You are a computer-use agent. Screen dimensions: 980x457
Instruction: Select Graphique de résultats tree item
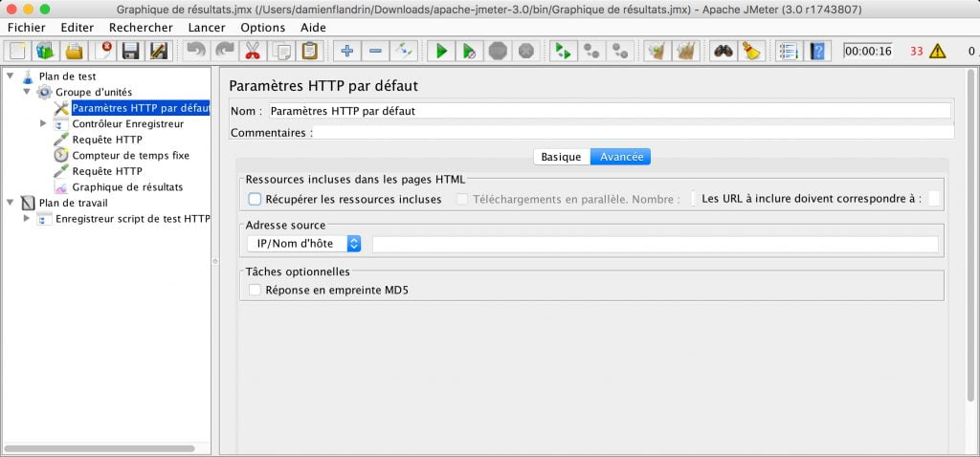tap(127, 186)
